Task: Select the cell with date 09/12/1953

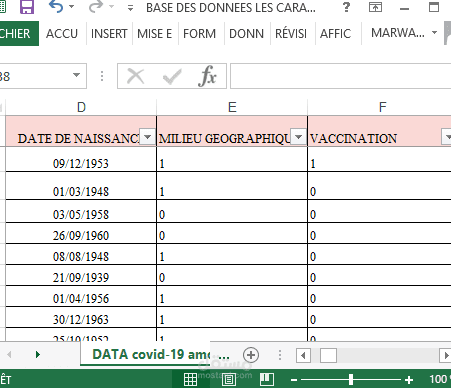Action: (x=81, y=159)
